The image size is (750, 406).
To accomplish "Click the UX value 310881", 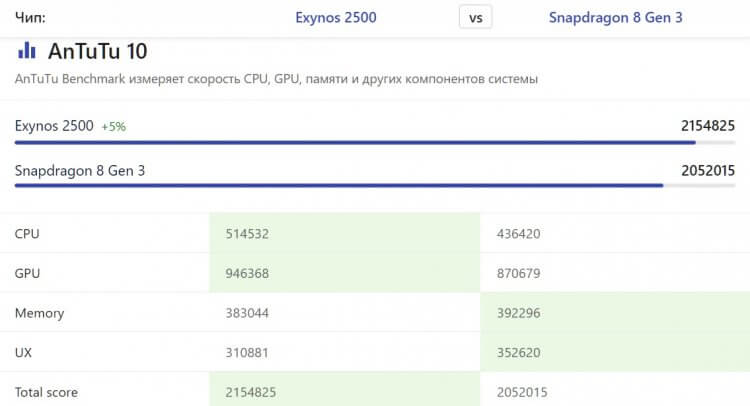I will pos(247,353).
